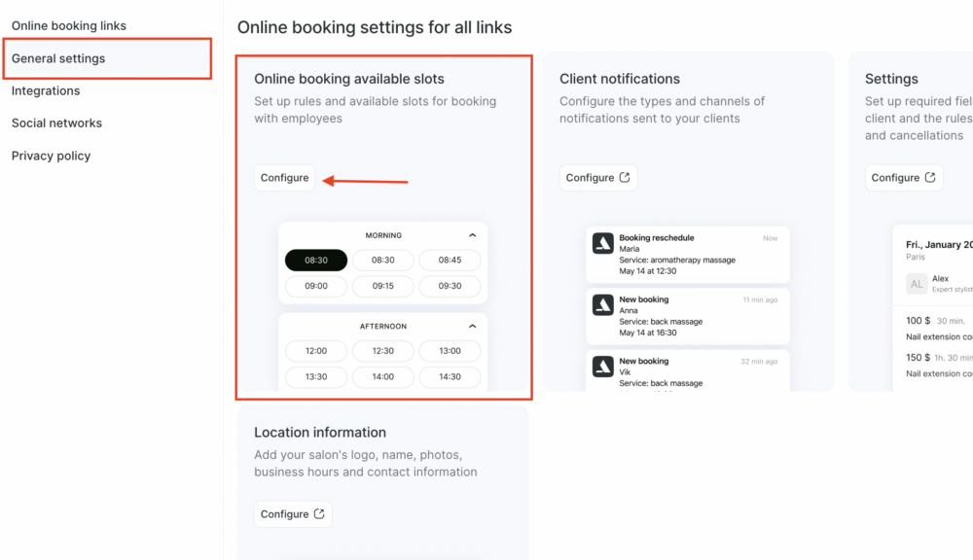Click app logo icon beside Booking reschedule
Viewport: 973px width, 560px height.
pos(602,244)
